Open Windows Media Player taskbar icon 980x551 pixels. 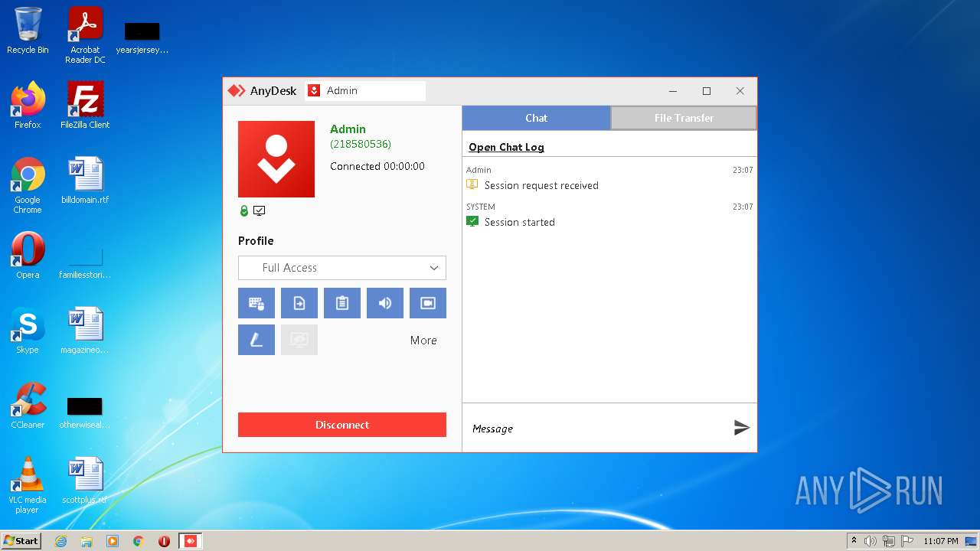(113, 541)
